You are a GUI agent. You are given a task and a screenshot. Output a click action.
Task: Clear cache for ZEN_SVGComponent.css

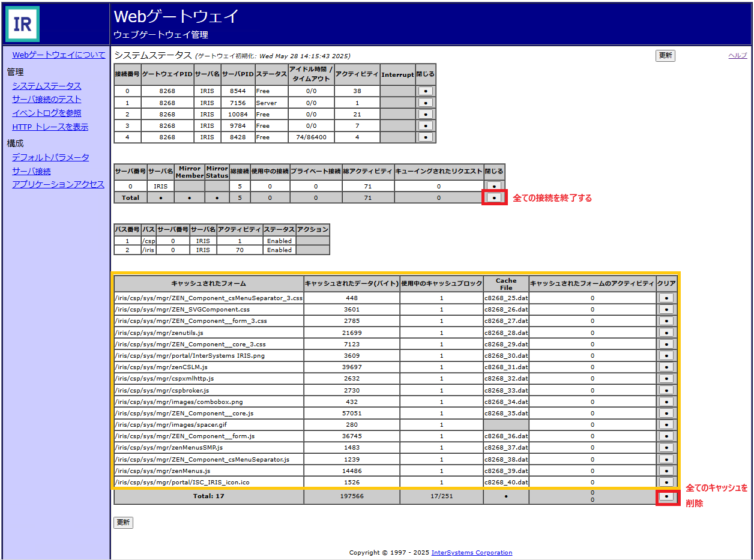click(666, 310)
